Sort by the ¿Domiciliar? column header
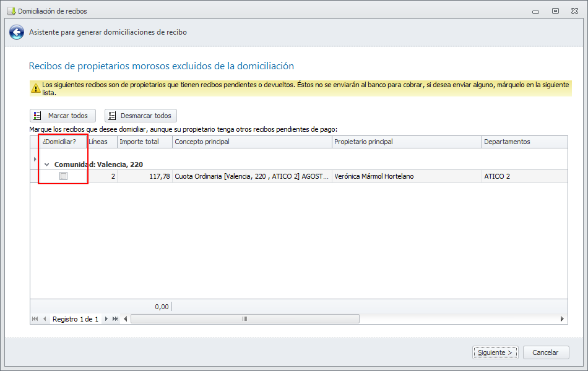This screenshot has height=371, width=588. click(63, 142)
